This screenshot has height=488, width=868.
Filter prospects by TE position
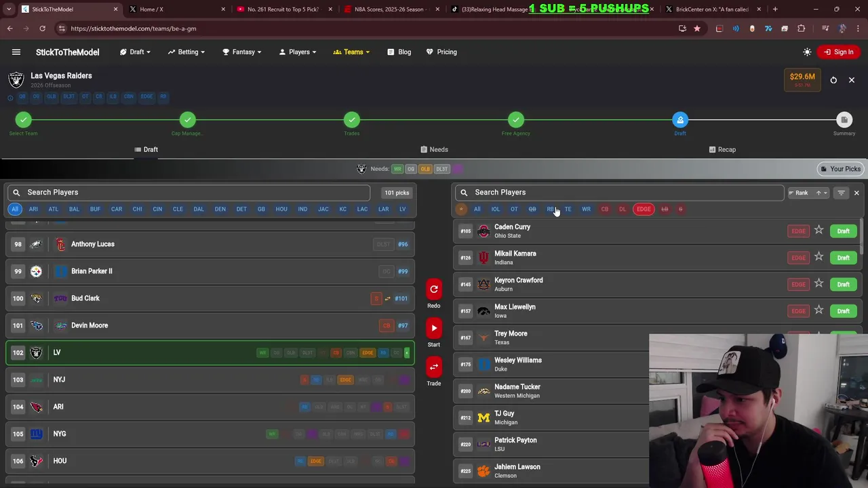coord(568,209)
